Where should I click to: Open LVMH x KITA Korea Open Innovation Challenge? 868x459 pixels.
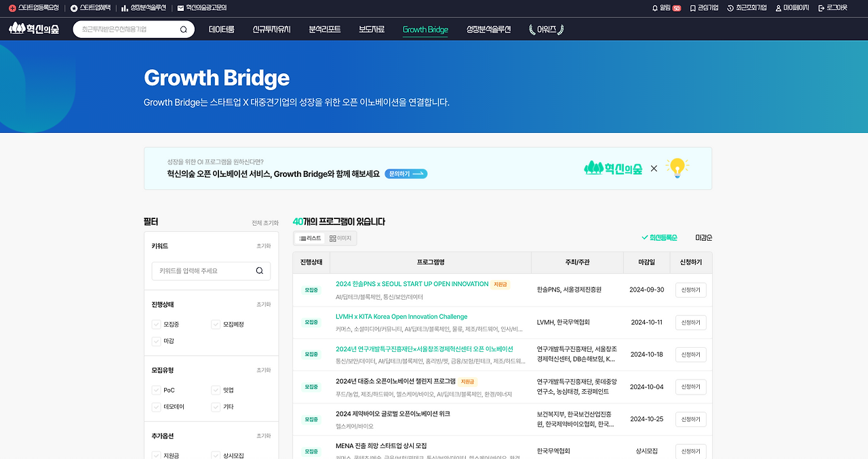(401, 317)
